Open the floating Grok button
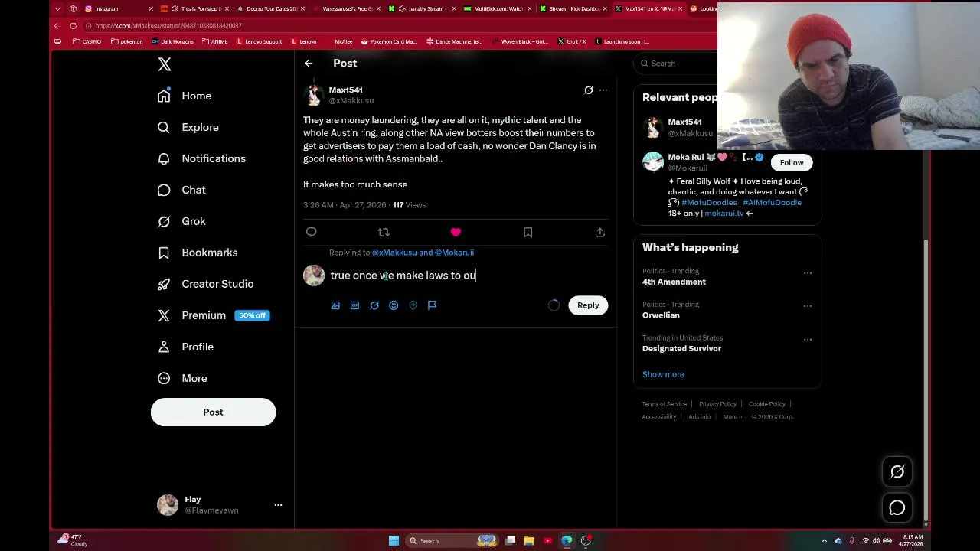Image resolution: width=980 pixels, height=551 pixels. click(897, 471)
